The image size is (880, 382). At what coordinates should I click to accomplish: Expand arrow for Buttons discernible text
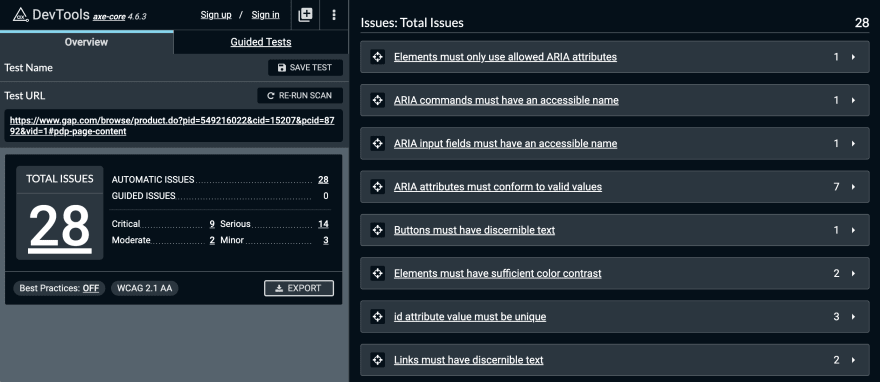853,230
